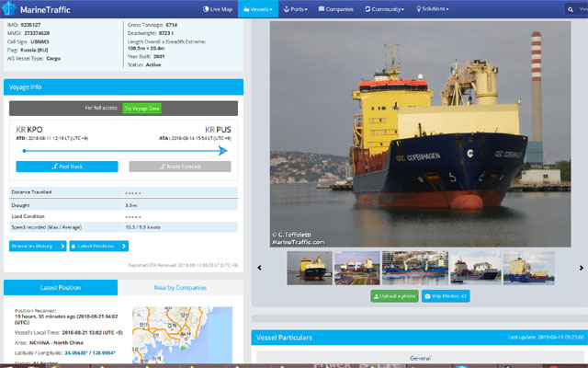Click the Try Voyage Data button
The height and width of the screenshot is (368, 588).
pos(141,108)
